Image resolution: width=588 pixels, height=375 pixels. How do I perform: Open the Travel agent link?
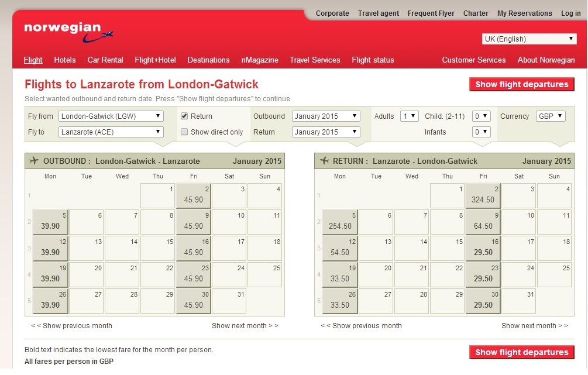pyautogui.click(x=379, y=13)
